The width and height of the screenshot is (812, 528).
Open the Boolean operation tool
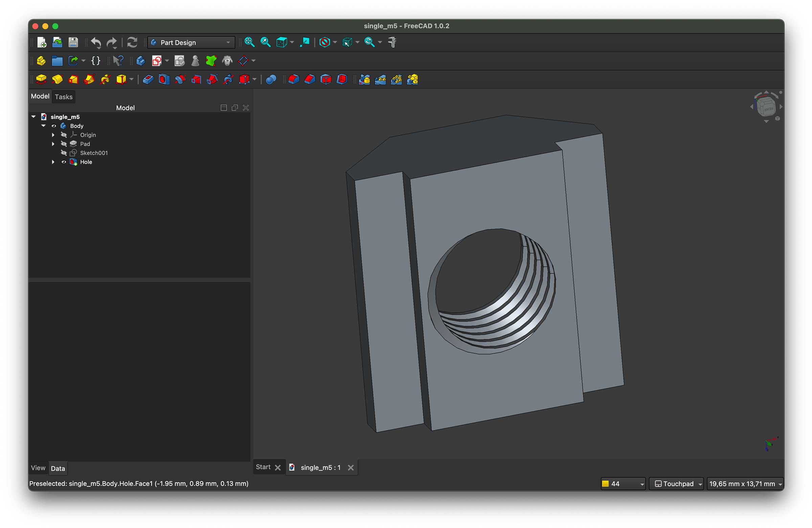pos(271,79)
